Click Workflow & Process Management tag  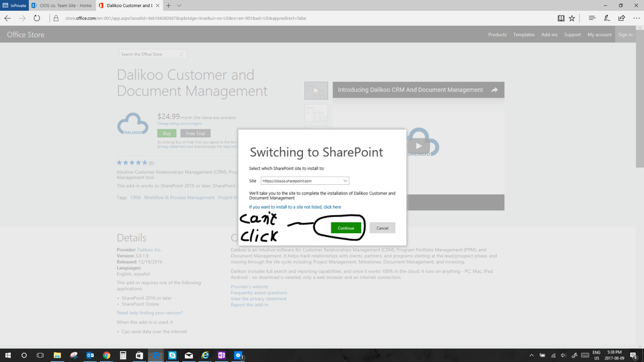coord(179,197)
